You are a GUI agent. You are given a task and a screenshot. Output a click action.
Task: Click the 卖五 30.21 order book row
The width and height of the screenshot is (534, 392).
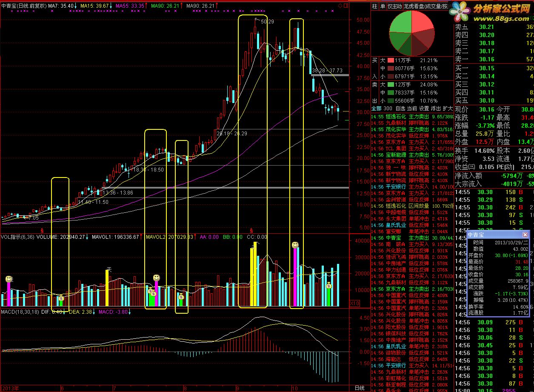(x=494, y=27)
